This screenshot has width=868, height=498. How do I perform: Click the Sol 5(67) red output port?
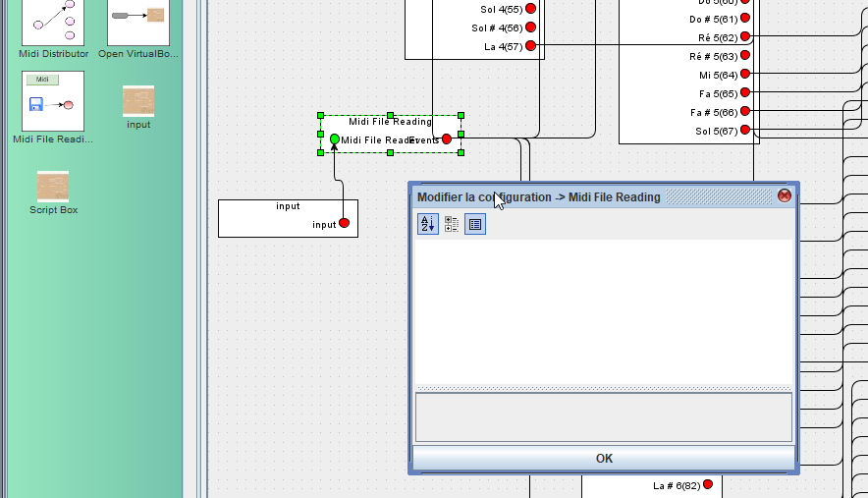[x=745, y=130]
